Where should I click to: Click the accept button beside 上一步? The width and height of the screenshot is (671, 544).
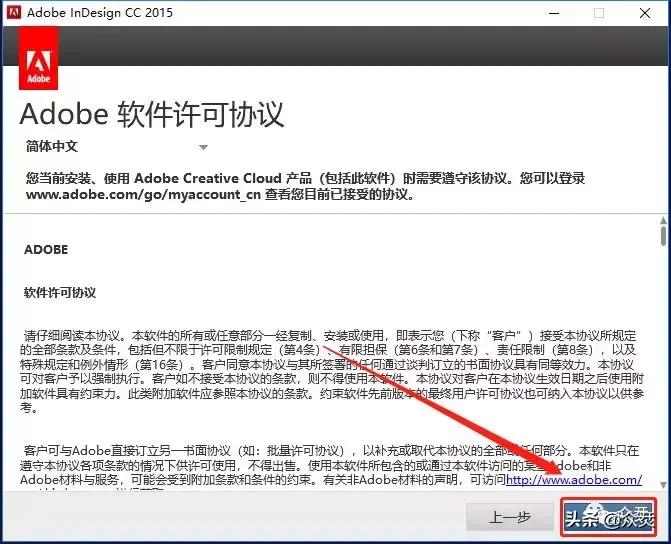click(608, 517)
